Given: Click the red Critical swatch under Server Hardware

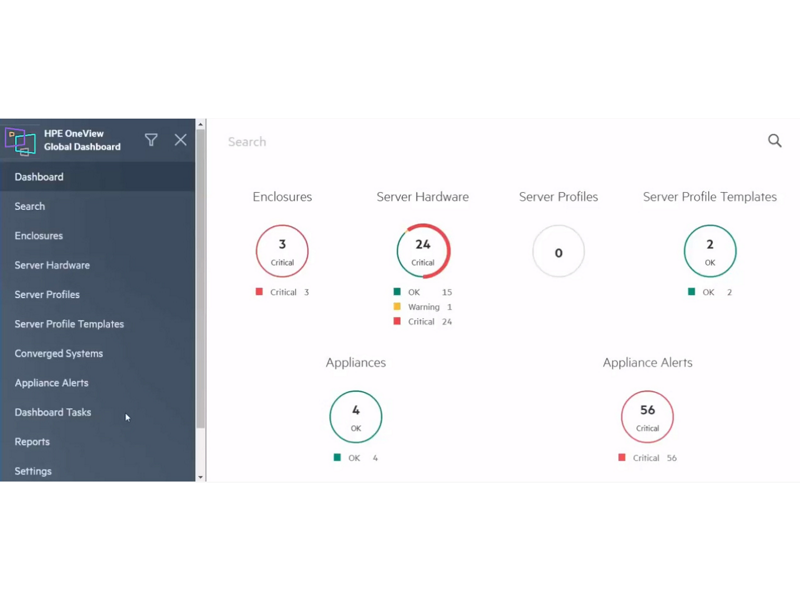Looking at the screenshot, I should [x=397, y=321].
